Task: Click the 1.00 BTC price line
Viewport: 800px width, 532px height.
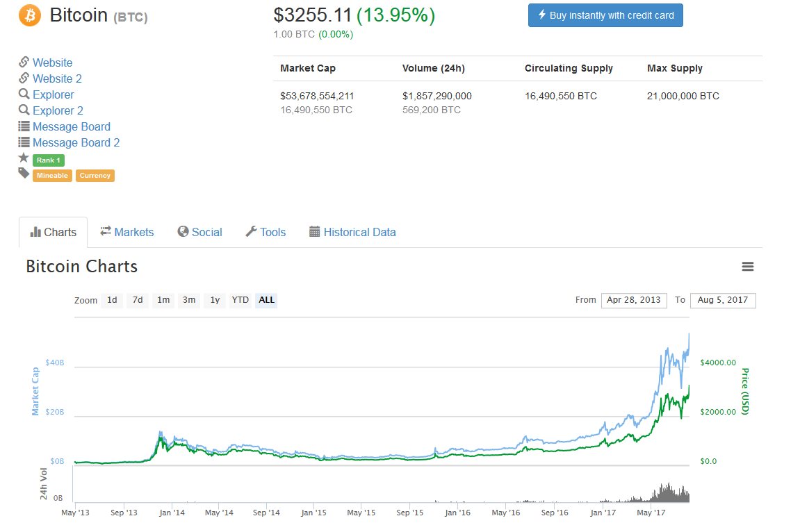Action: tap(313, 34)
